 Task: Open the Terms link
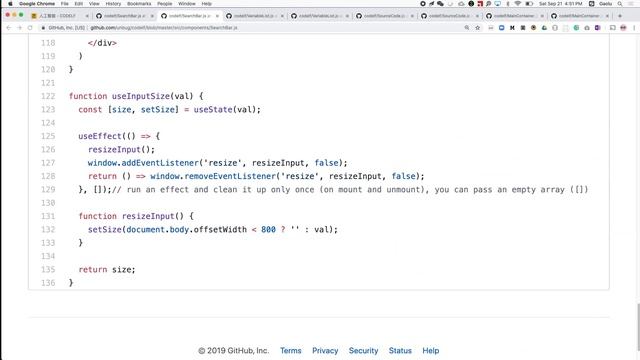[291, 351]
